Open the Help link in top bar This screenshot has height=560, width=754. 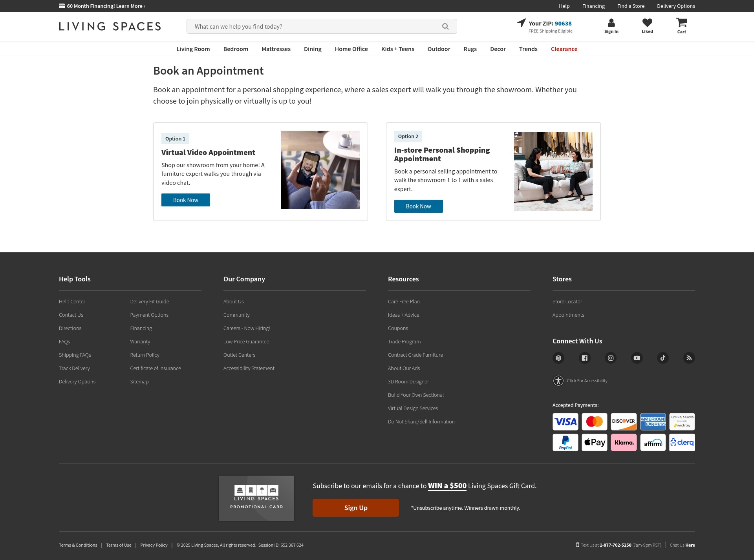(564, 6)
